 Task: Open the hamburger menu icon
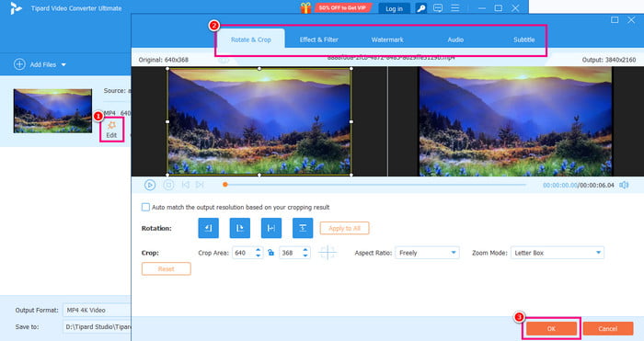pyautogui.click(x=455, y=7)
